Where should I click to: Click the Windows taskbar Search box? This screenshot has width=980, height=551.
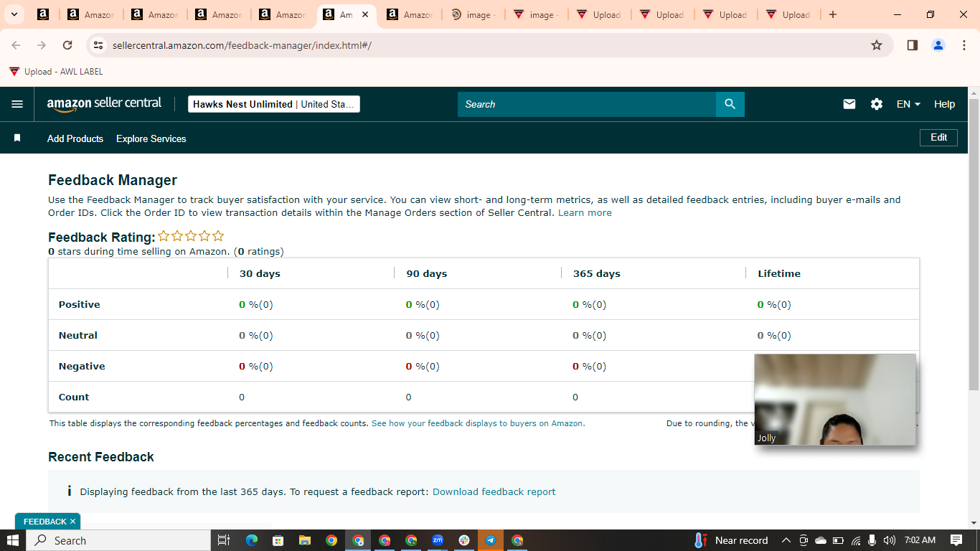pos(118,540)
